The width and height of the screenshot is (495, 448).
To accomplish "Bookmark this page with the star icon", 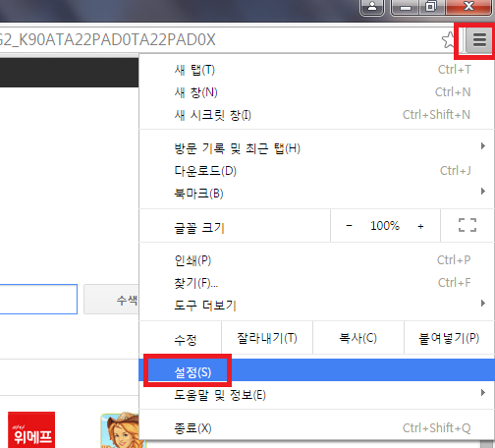I will click(x=449, y=40).
